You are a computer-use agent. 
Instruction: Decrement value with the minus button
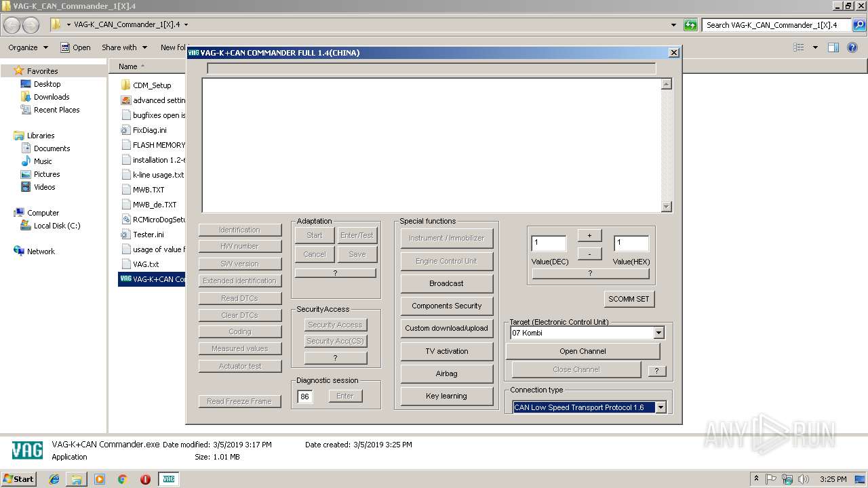tap(589, 254)
